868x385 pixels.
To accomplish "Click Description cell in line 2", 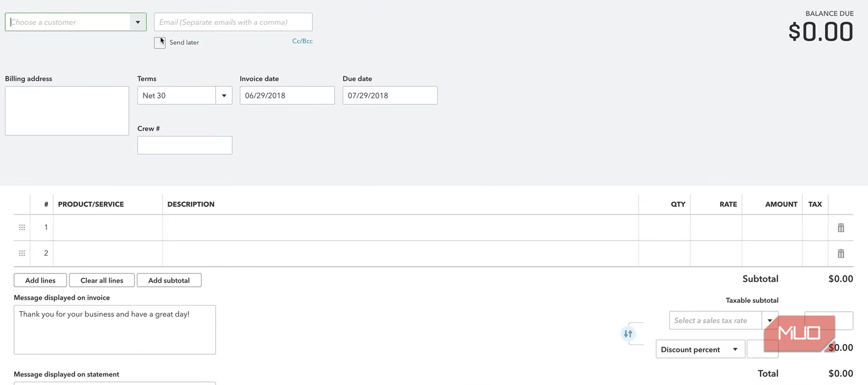I will (x=400, y=253).
